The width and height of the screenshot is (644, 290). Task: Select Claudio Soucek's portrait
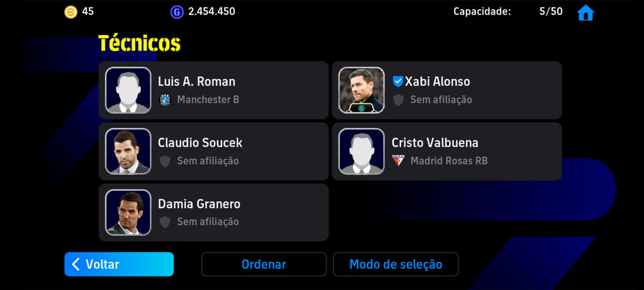coord(128,151)
